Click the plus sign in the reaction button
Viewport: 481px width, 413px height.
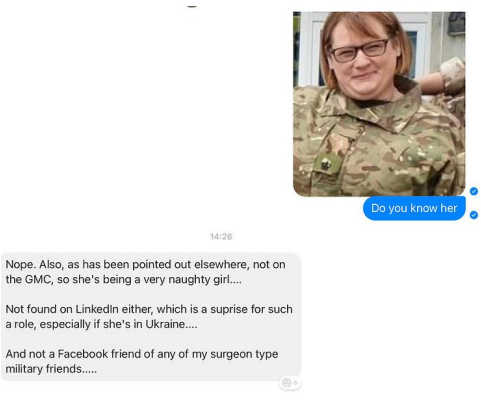[295, 383]
